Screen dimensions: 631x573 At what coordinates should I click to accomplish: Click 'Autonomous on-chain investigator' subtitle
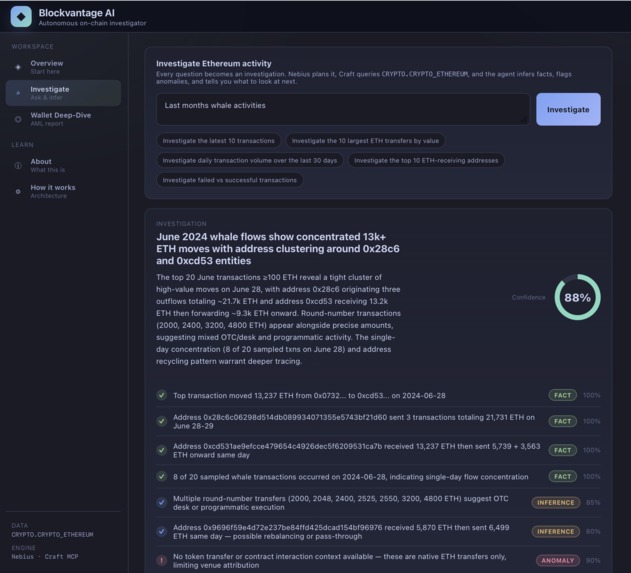[92, 23]
